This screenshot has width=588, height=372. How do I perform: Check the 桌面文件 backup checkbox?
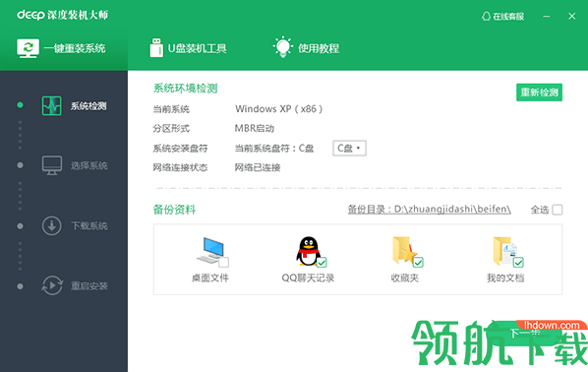click(x=224, y=262)
